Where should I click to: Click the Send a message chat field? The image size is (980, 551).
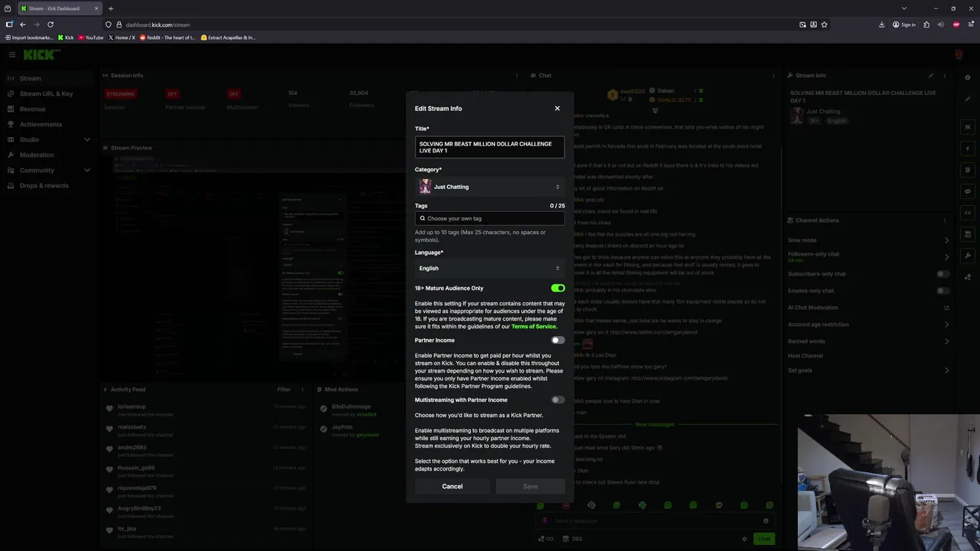pyautogui.click(x=655, y=521)
